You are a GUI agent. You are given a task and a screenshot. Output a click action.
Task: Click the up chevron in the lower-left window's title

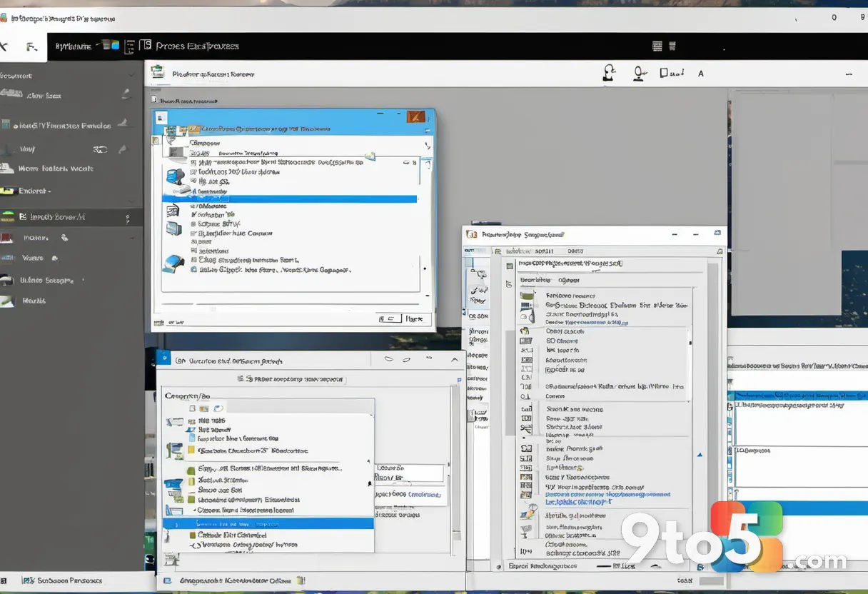[455, 361]
